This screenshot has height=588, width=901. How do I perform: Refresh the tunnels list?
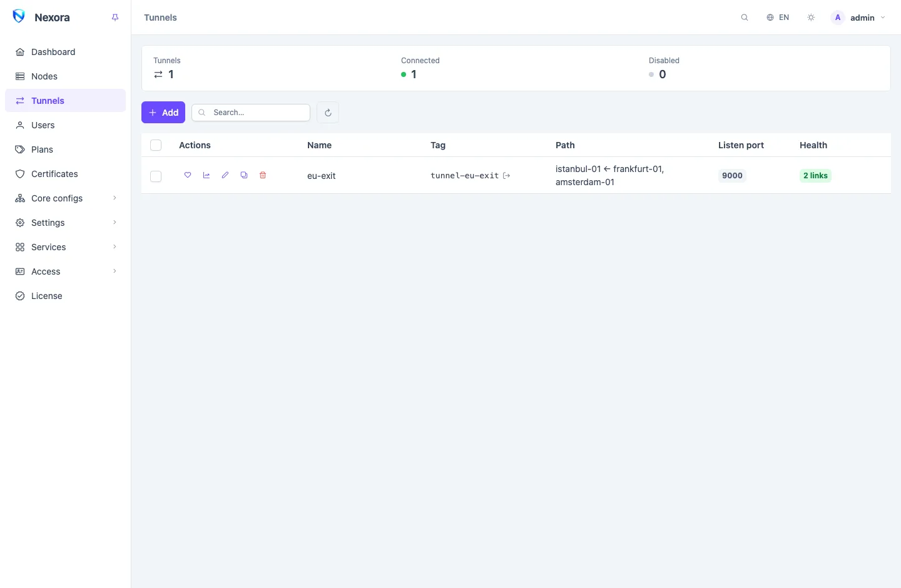(328, 113)
